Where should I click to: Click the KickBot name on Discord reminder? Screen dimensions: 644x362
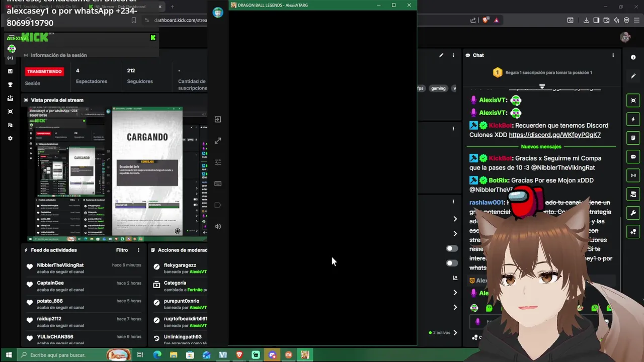click(500, 125)
